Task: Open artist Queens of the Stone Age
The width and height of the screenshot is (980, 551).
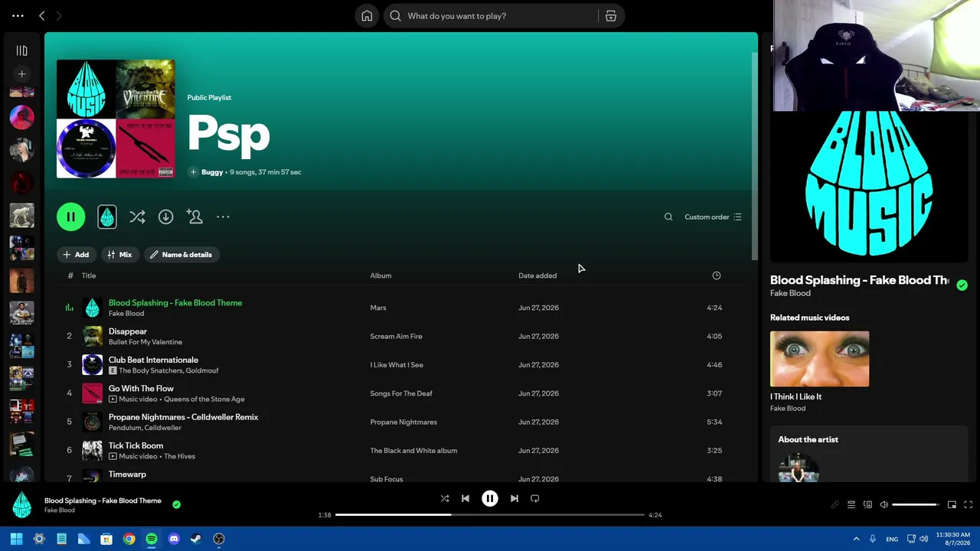Action: pyautogui.click(x=204, y=399)
